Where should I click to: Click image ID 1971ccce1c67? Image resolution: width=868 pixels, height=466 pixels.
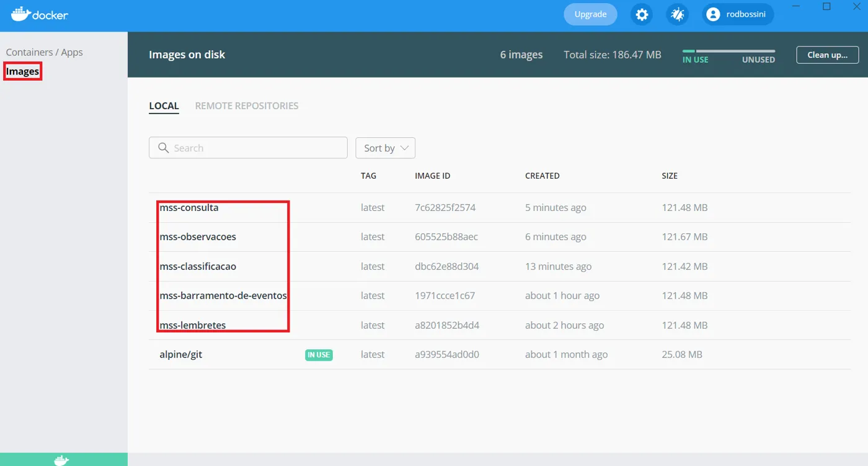[x=445, y=296]
